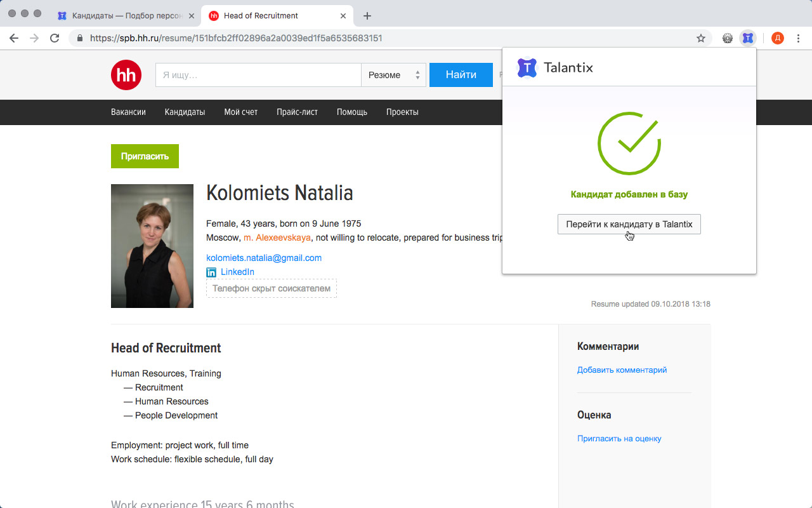
Task: Click the candidate photo thumbnail
Action: (152, 246)
